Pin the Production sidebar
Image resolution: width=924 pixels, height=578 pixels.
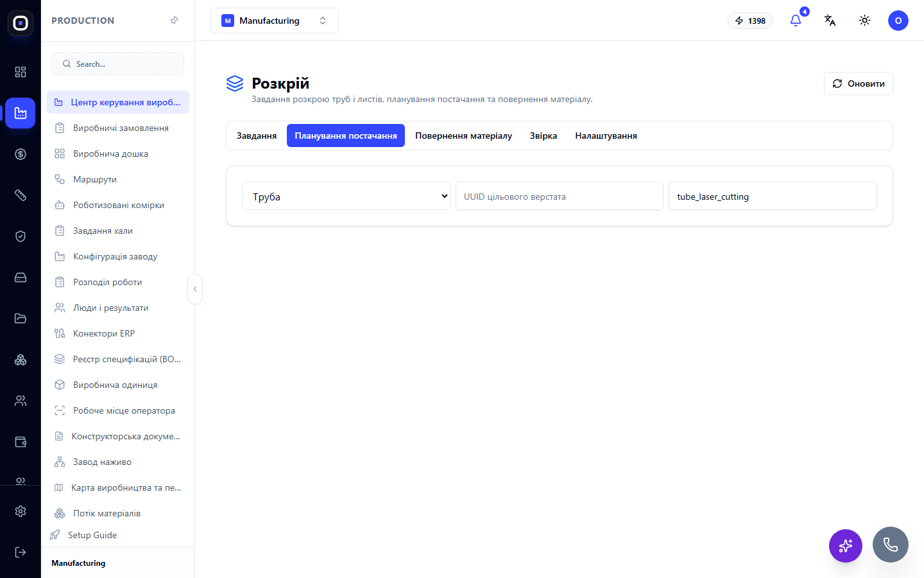pyautogui.click(x=174, y=21)
